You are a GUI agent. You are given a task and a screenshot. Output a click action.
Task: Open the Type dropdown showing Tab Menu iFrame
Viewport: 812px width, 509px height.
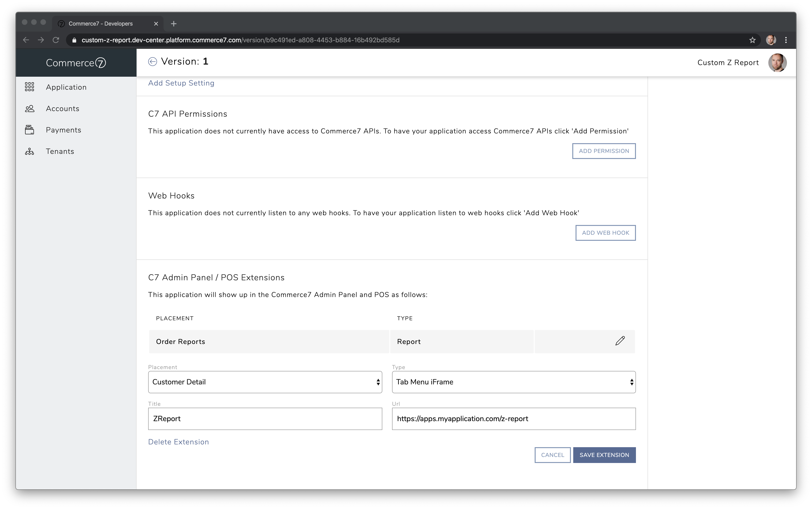(x=513, y=382)
